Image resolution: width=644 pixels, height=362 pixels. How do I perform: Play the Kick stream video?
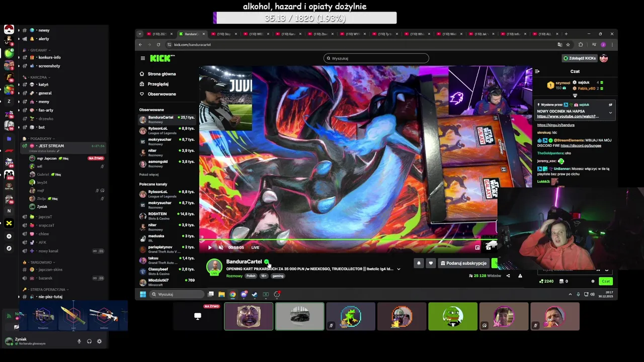click(x=210, y=247)
